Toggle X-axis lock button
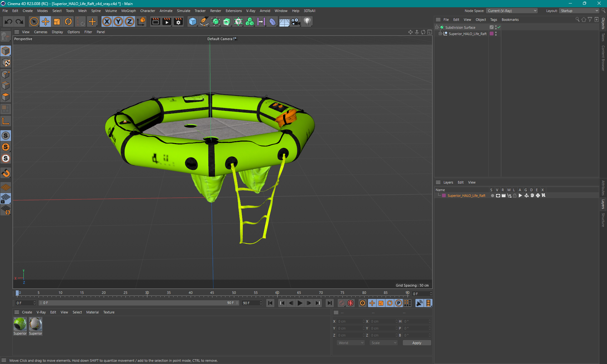This screenshot has width=607, height=364. point(107,21)
